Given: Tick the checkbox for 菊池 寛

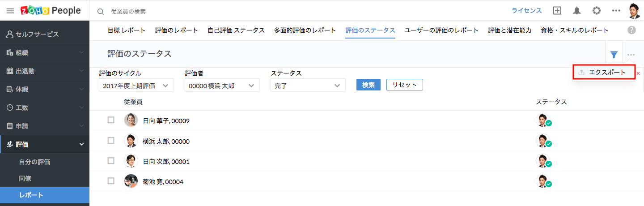Looking at the screenshot, I should 111,181.
